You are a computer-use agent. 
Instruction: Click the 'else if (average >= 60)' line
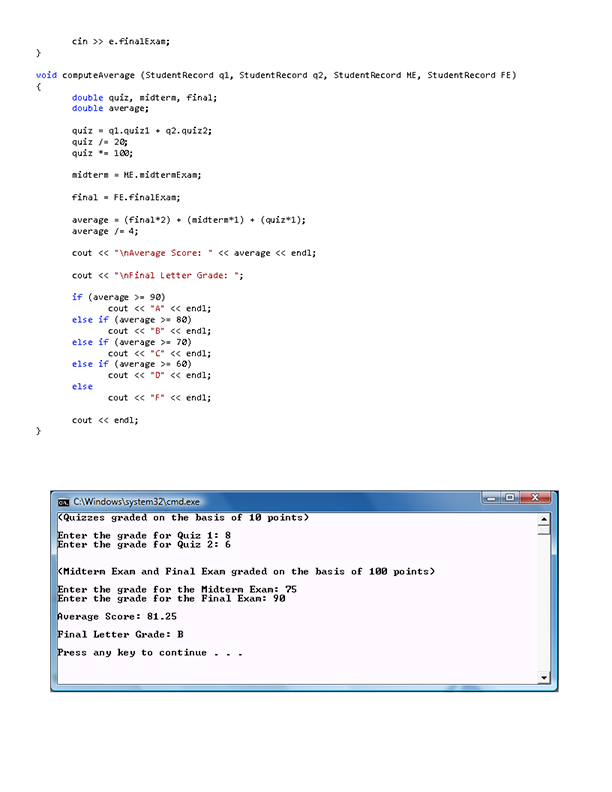(132, 364)
